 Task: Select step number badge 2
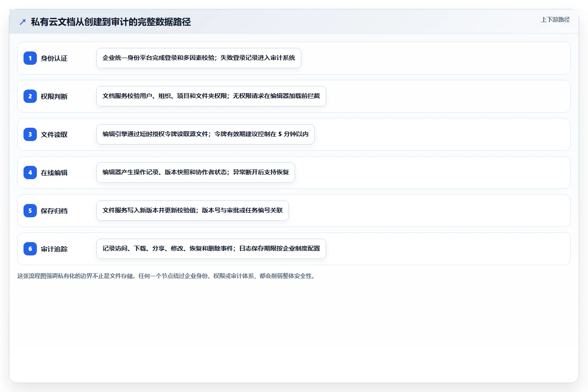[30, 96]
